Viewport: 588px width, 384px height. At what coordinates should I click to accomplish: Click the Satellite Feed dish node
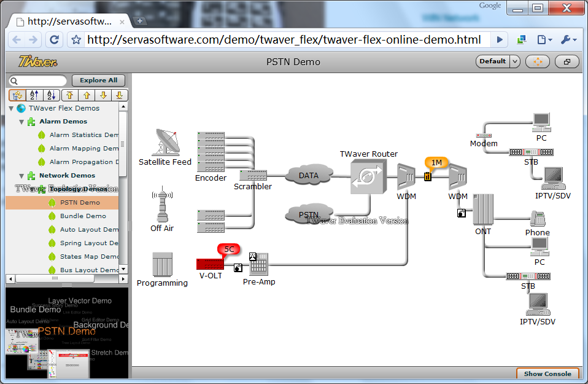click(166, 142)
